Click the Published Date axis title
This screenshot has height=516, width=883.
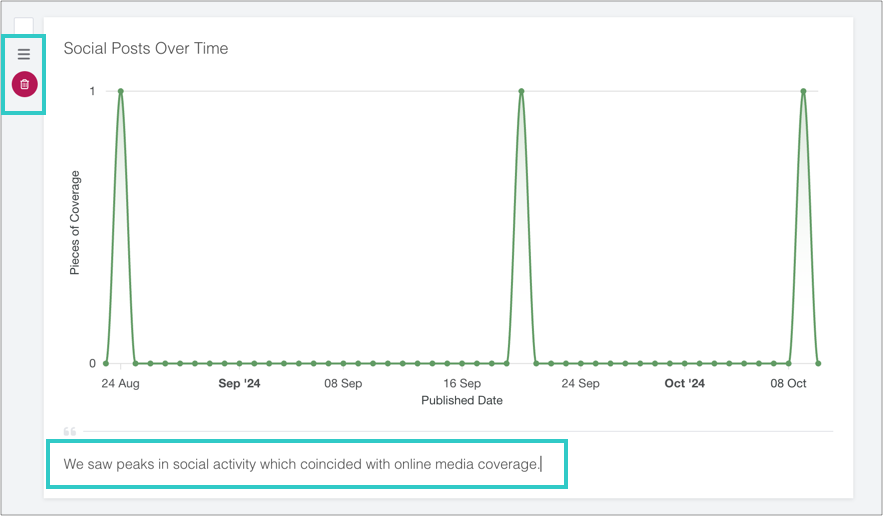pyautogui.click(x=461, y=401)
